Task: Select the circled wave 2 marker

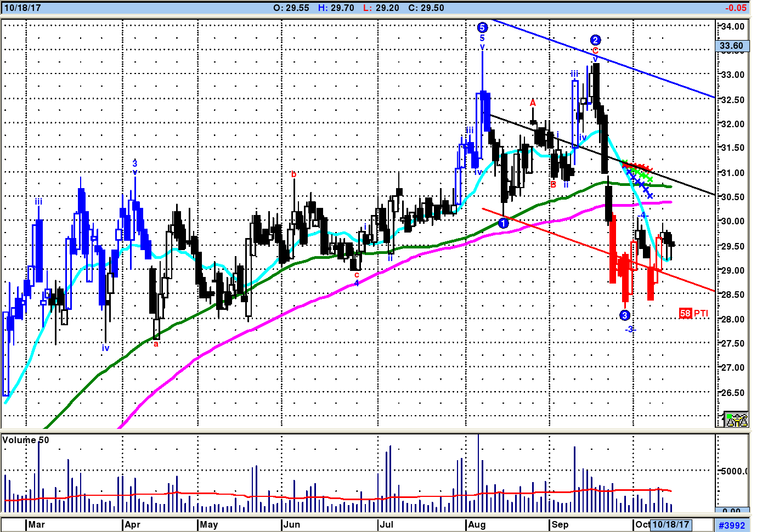Action: (595, 40)
